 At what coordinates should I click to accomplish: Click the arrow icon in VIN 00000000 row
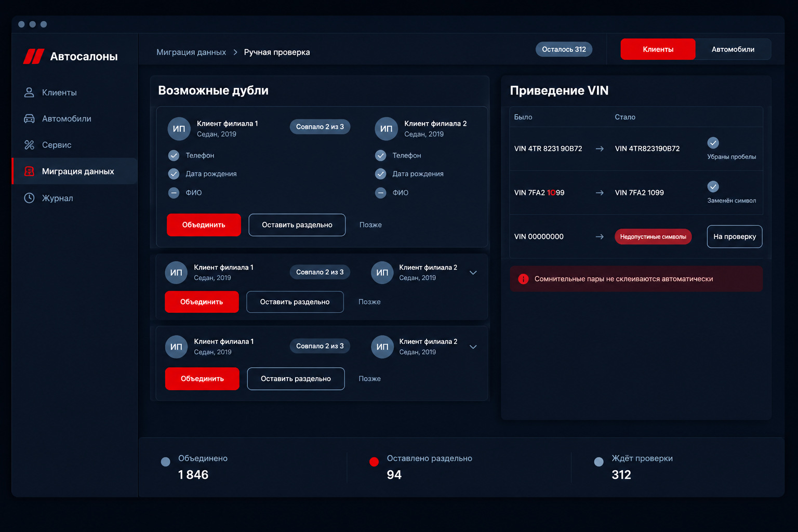click(600, 236)
